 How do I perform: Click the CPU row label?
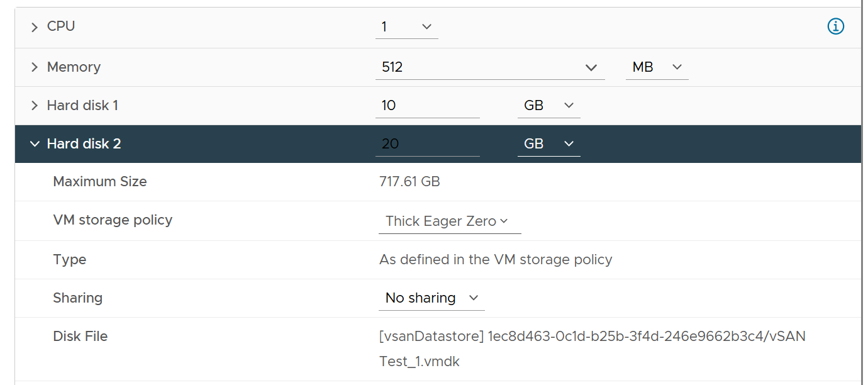[61, 26]
